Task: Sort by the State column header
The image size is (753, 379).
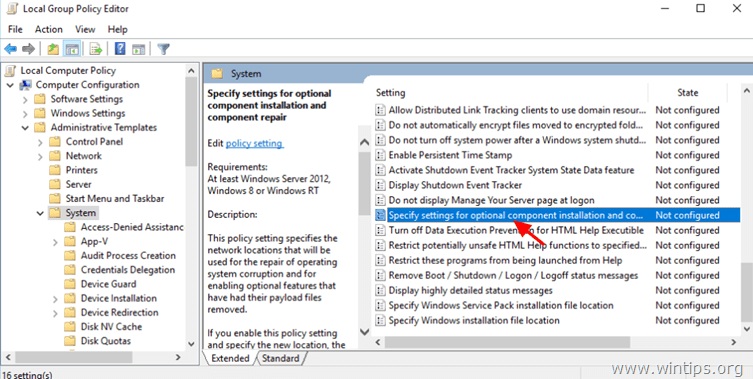Action: 688,93
